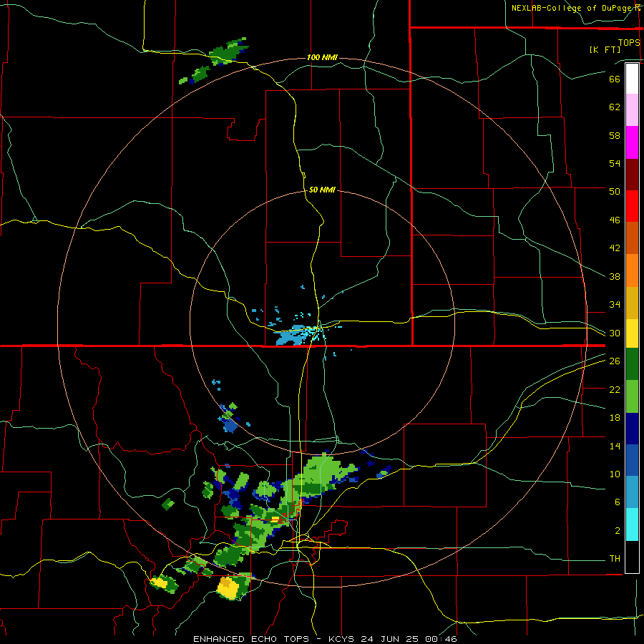Click the light green legend swatch
644x644 pixels.
click(632, 396)
